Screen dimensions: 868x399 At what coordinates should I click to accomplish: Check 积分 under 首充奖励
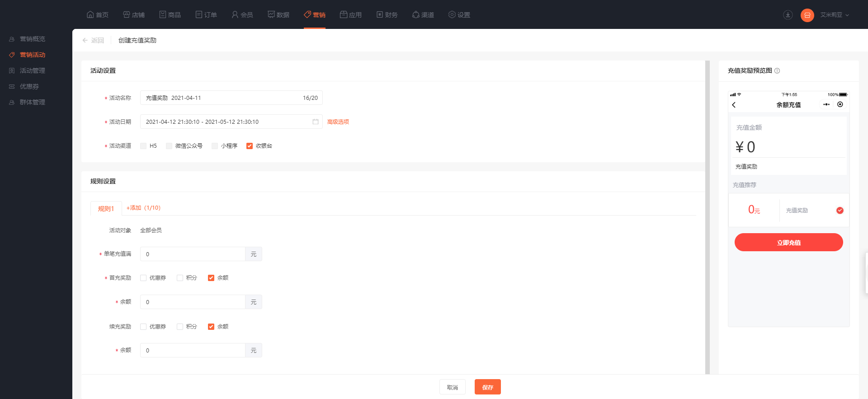[x=180, y=278]
